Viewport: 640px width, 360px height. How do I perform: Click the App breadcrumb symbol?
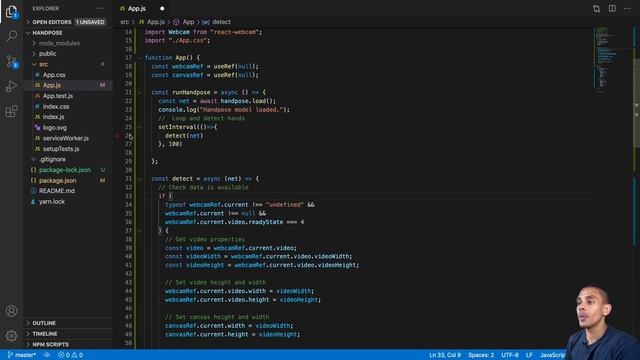click(184, 22)
